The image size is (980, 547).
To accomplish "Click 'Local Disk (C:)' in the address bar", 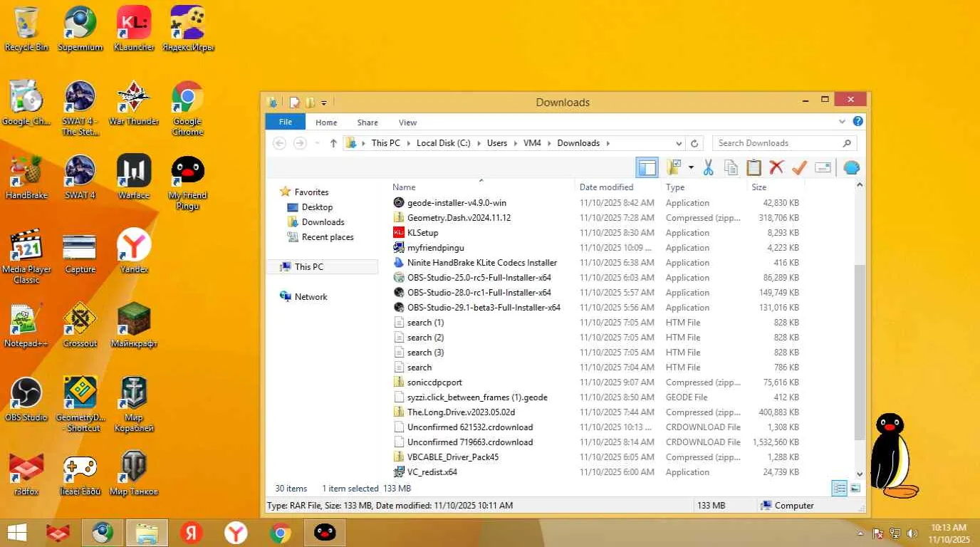I will pyautogui.click(x=443, y=143).
